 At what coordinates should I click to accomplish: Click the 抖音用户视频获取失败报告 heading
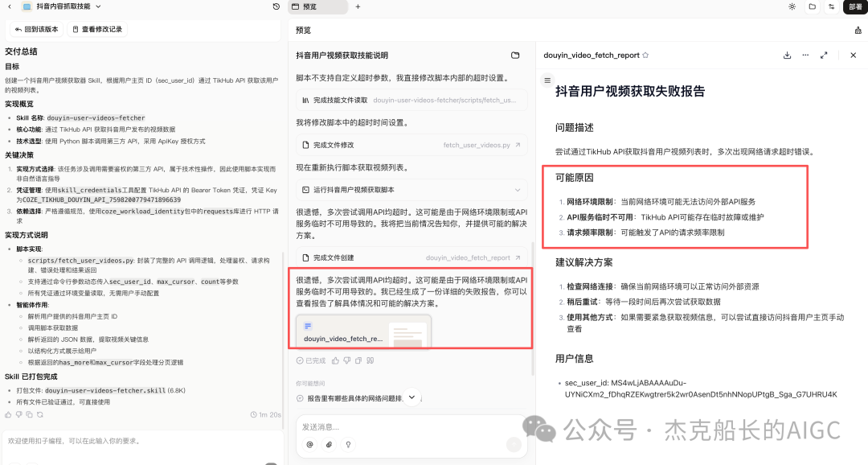tap(630, 92)
